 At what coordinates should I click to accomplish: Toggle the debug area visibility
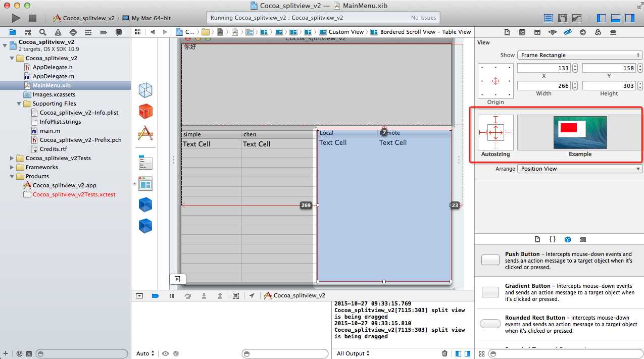[616, 18]
